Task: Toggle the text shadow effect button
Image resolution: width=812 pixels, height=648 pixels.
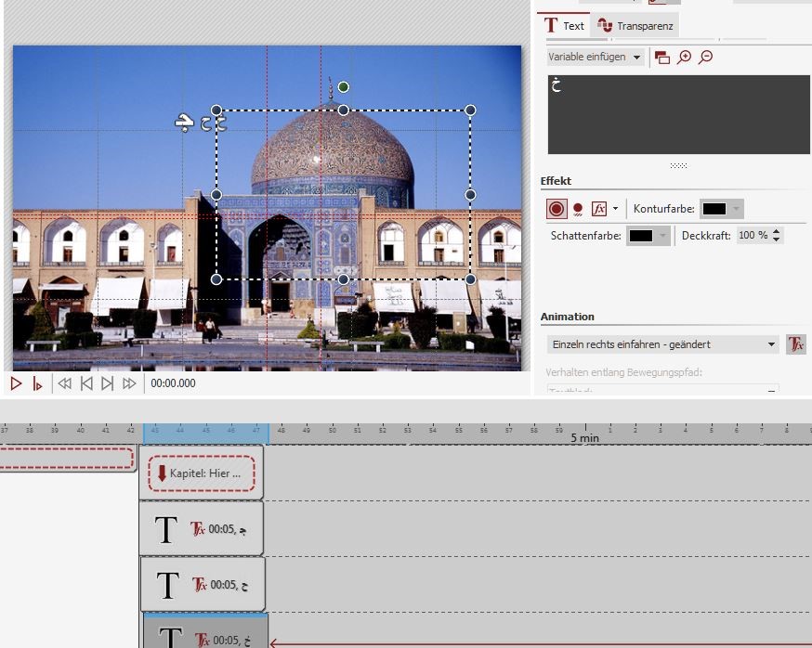Action: (578, 209)
